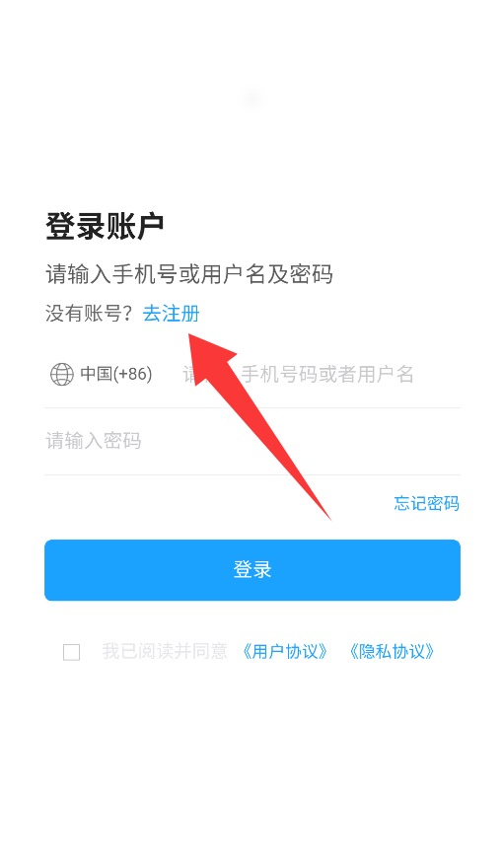Open the 中国(+86) country code selector
The height and width of the screenshot is (868, 503).
(102, 374)
